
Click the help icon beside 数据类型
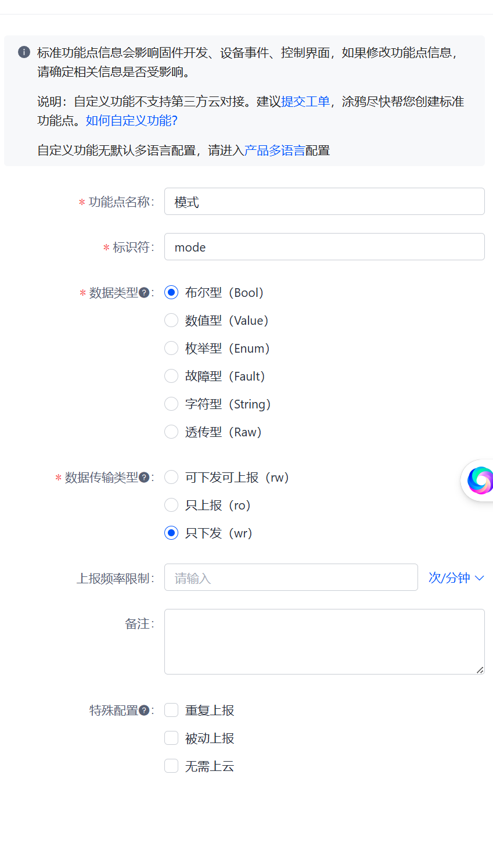point(144,293)
